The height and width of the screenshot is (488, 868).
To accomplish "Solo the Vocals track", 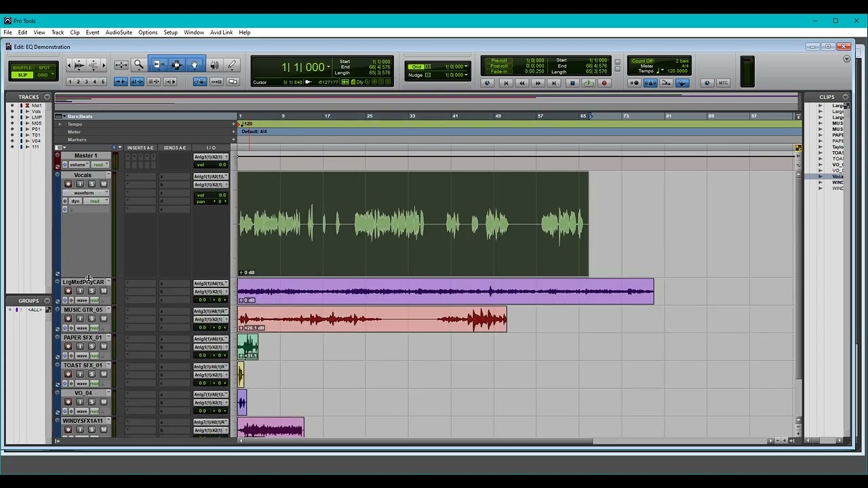I will [x=92, y=184].
